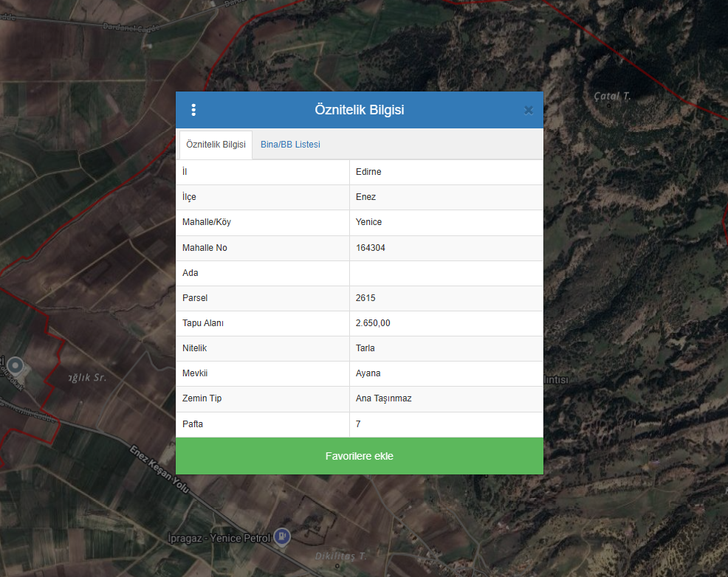Click the circular place marker on the map
This screenshot has width=728, height=577.
[15, 365]
